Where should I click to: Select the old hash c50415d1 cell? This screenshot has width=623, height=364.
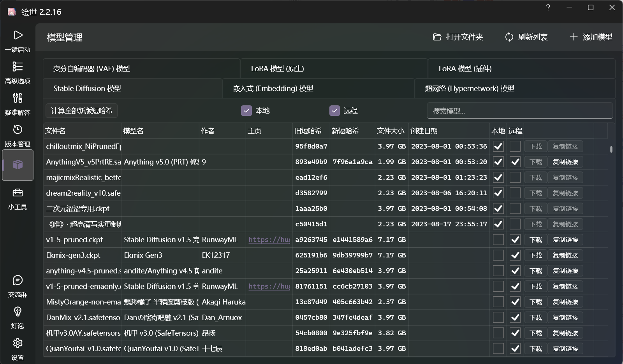pyautogui.click(x=311, y=224)
